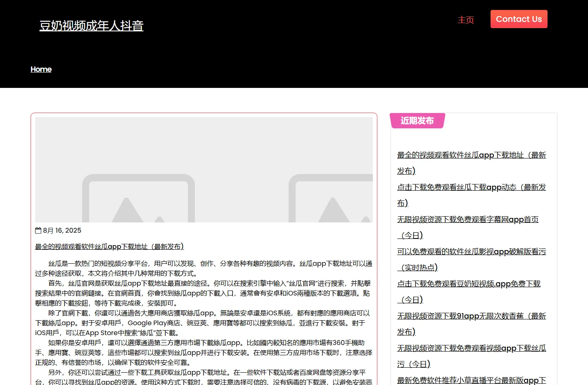588x385 pixels.
Task: Click the 近期发布 sidebar heading
Action: [x=417, y=120]
